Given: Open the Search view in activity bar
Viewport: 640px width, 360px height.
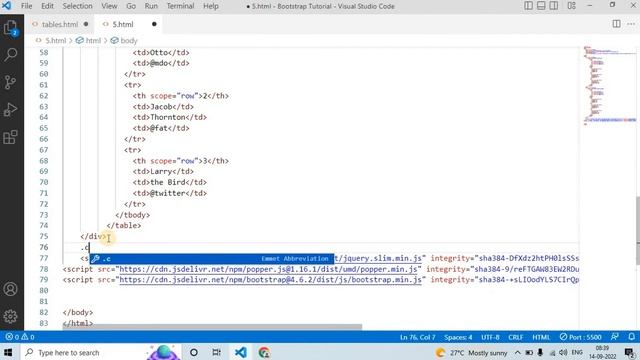Looking at the screenshot, I should [x=10, y=54].
